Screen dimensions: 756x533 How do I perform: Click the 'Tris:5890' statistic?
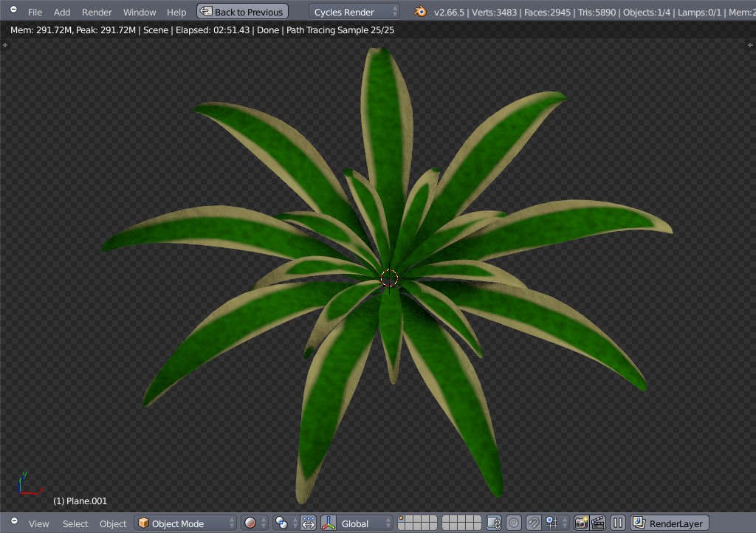597,12
